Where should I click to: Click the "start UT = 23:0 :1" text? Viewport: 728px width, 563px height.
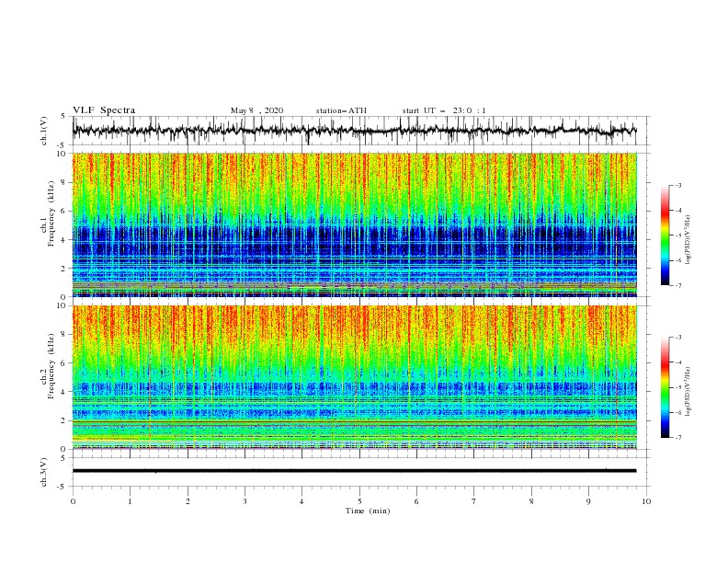444,110
